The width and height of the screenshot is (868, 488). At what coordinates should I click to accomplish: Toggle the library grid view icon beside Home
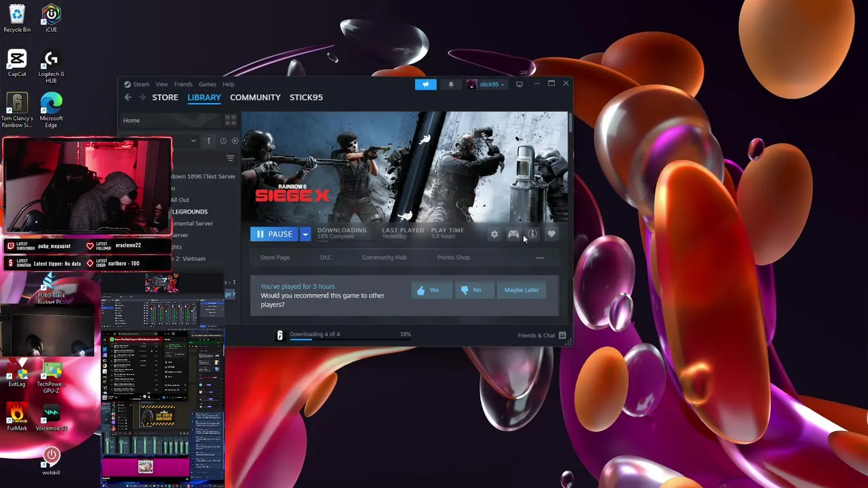coord(231,120)
